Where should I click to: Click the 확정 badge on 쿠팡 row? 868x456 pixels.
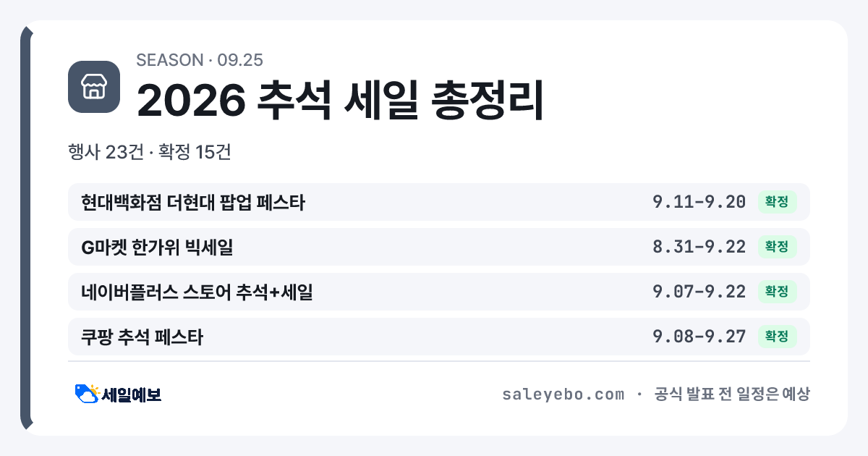pos(777,337)
